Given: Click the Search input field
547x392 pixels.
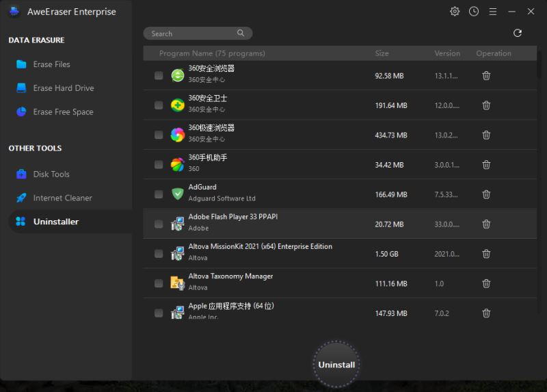Looking at the screenshot, I should point(198,33).
